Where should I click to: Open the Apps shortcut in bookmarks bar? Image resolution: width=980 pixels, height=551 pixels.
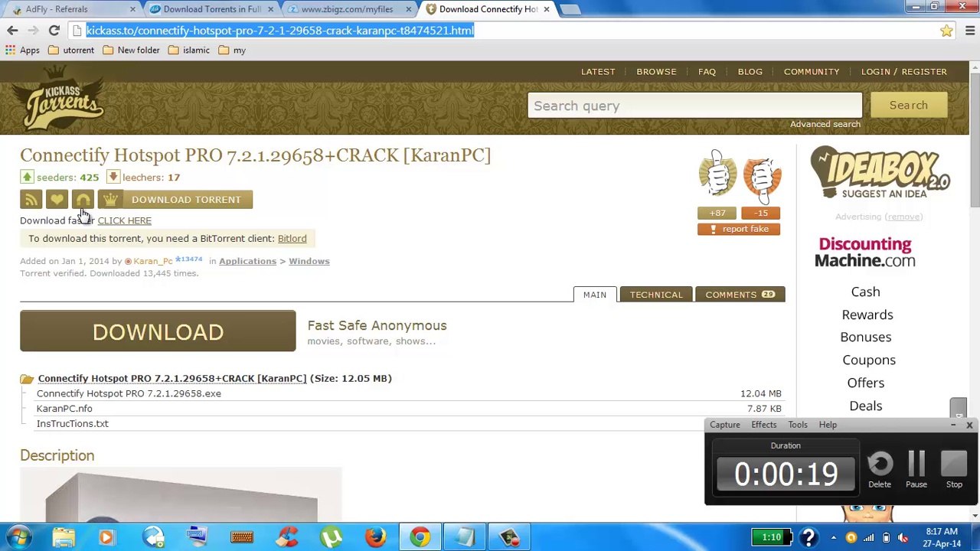pyautogui.click(x=22, y=51)
